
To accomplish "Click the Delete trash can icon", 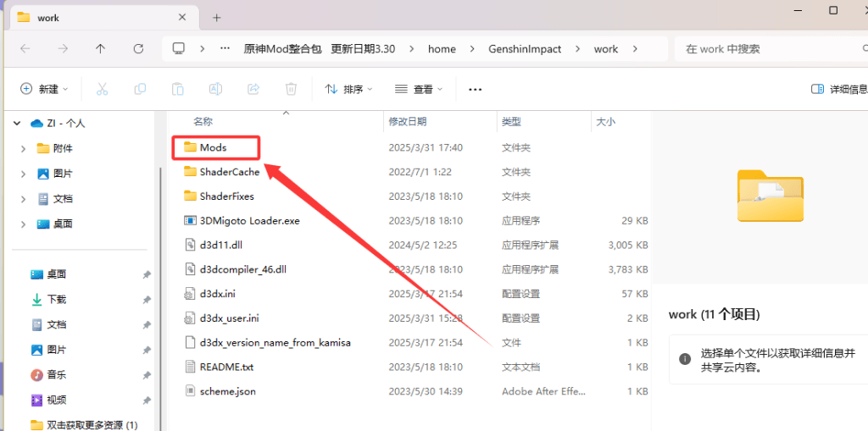I will click(x=291, y=89).
